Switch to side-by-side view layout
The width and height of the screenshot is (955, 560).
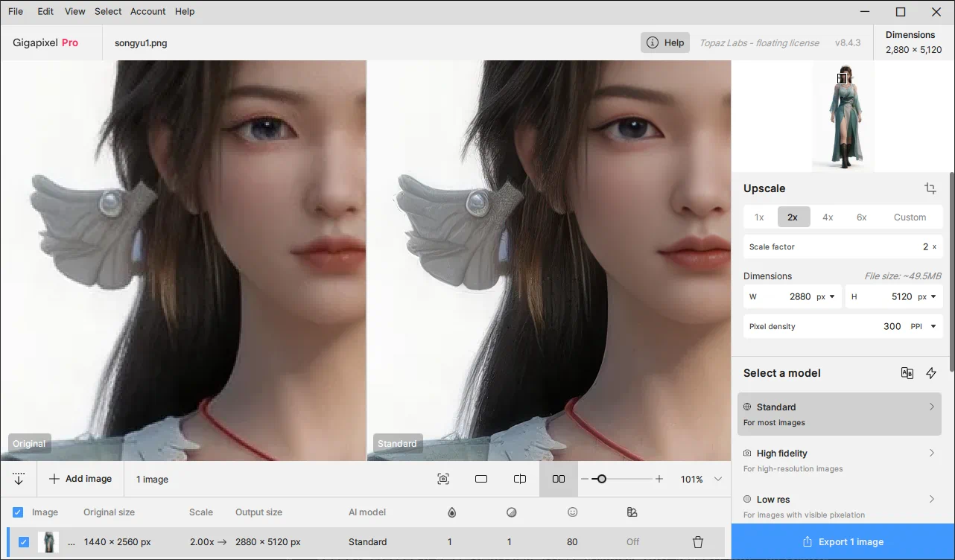click(x=559, y=479)
